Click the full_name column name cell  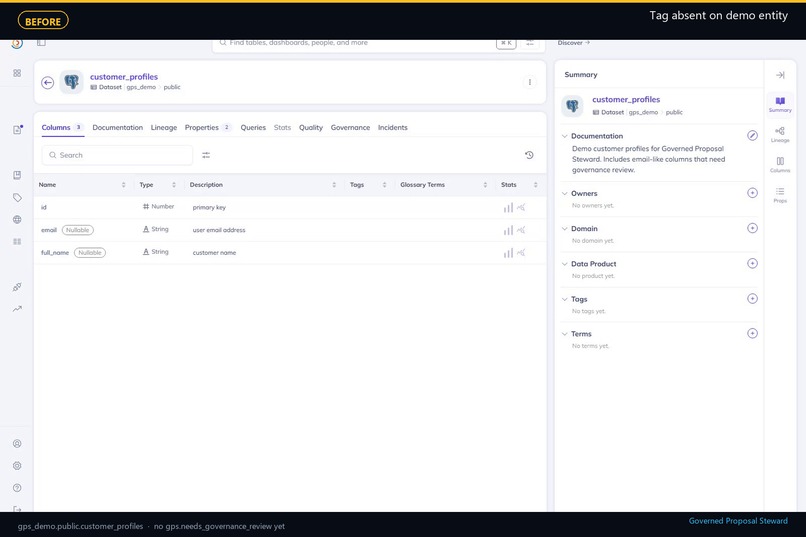click(55, 253)
